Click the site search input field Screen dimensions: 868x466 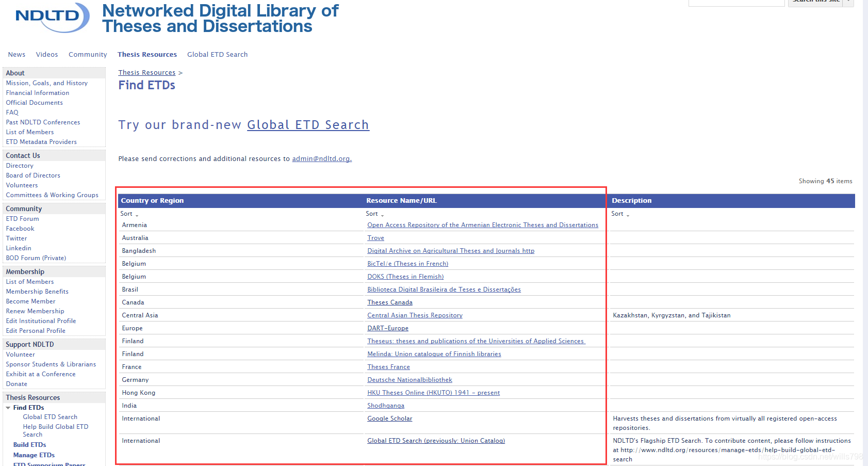[x=736, y=3]
